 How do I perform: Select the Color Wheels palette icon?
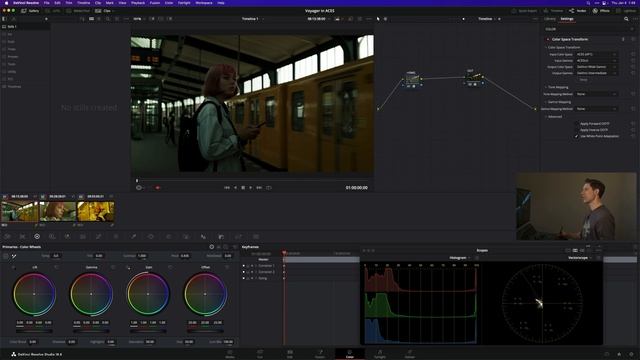click(x=37, y=237)
